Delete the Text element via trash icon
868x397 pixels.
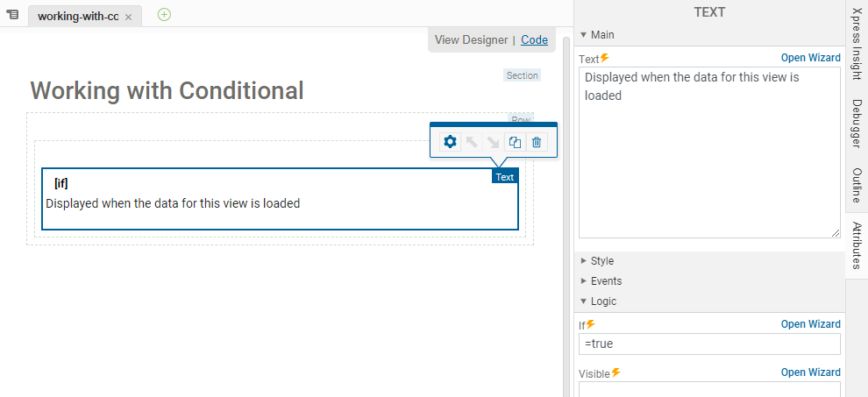[x=537, y=142]
